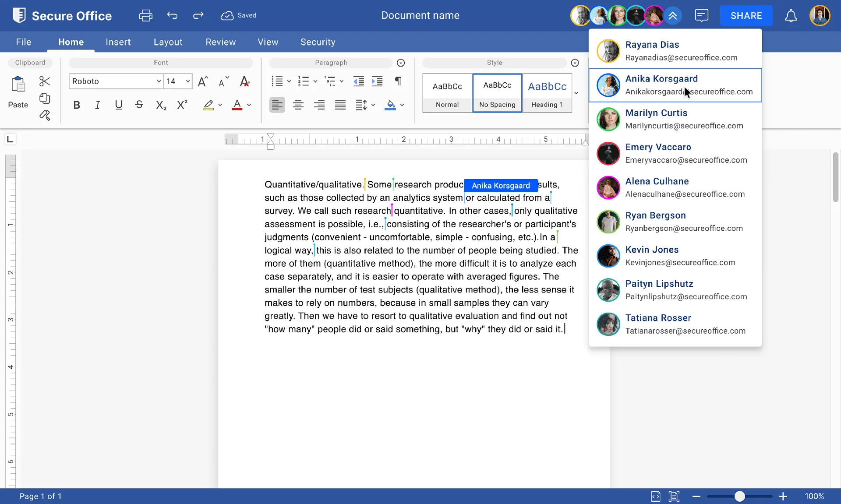Click the print icon in the title bar
841x504 pixels.
145,16
